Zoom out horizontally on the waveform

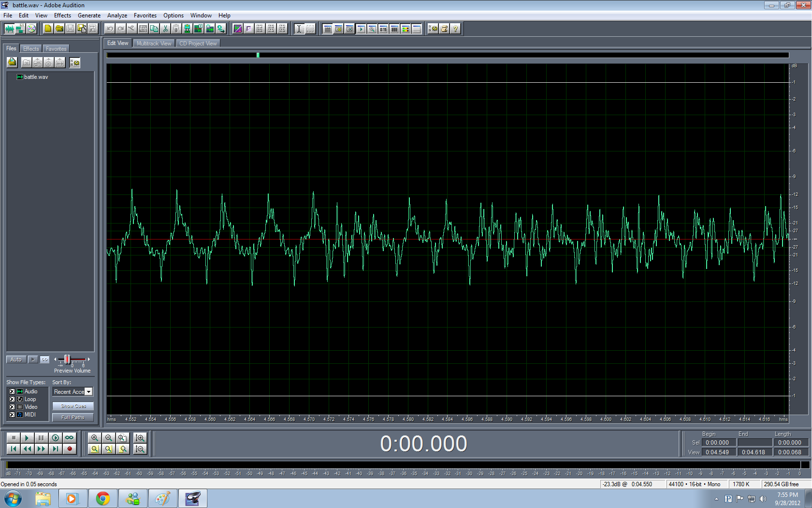(109, 438)
